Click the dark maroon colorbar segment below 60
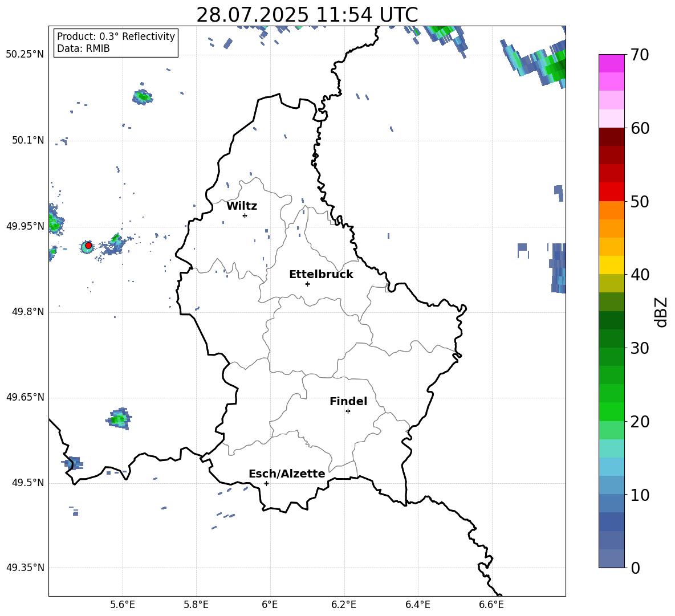 coord(611,137)
